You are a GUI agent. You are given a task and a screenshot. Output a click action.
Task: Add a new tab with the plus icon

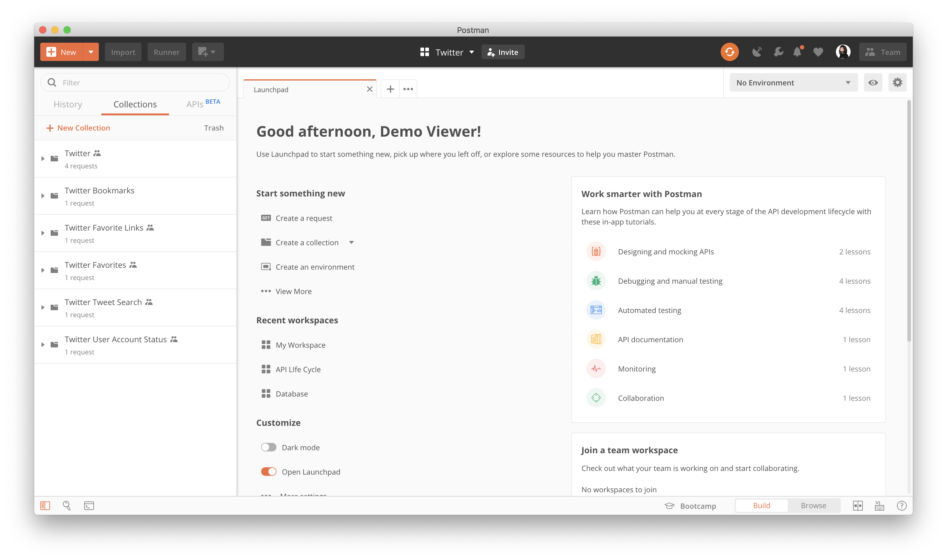(x=390, y=89)
